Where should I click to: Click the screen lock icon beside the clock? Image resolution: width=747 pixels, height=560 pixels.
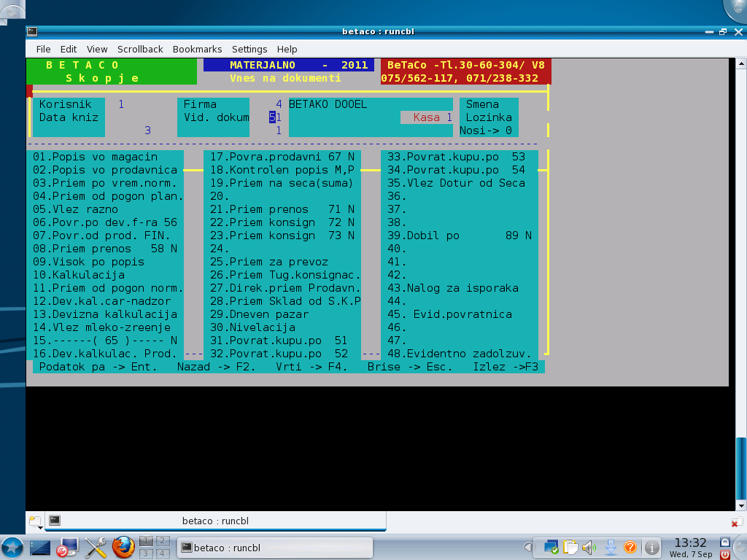pos(724,542)
